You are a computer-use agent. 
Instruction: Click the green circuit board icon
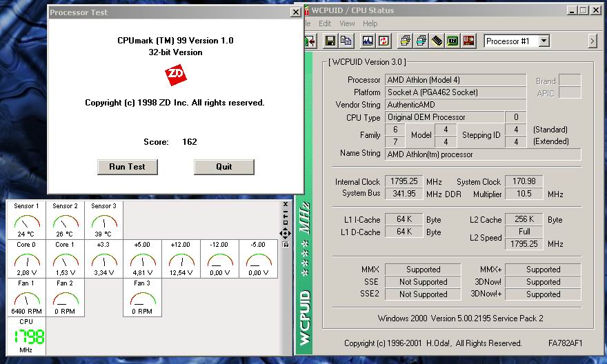tap(452, 41)
